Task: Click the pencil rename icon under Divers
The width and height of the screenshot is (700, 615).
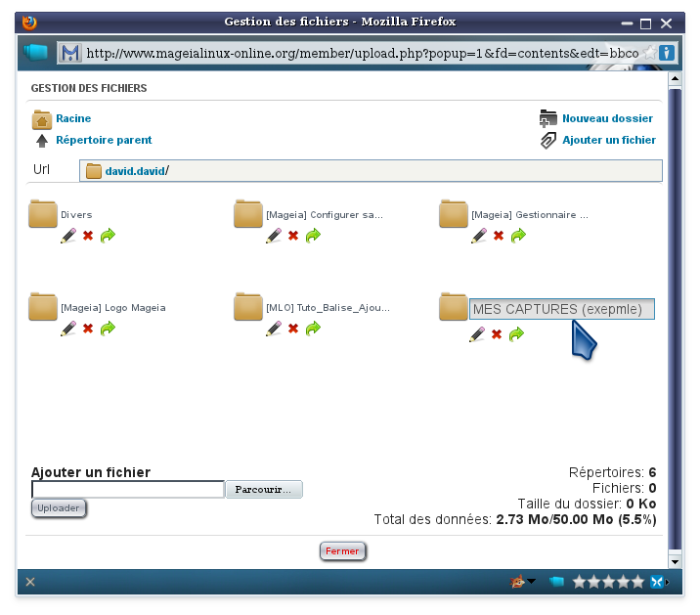Action: pyautogui.click(x=68, y=236)
